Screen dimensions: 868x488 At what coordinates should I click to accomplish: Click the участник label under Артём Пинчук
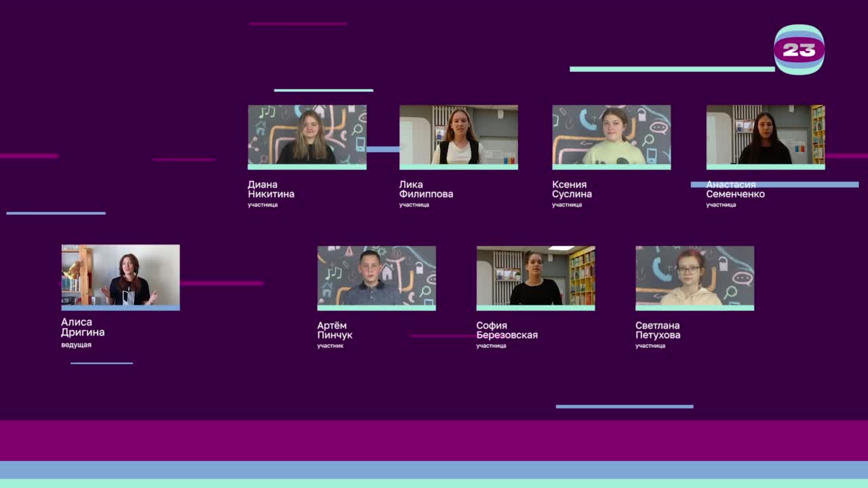pyautogui.click(x=330, y=346)
